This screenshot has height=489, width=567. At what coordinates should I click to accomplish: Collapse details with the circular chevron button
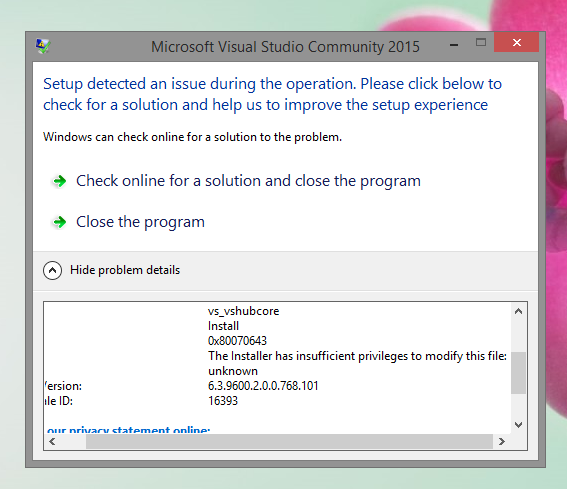coord(52,270)
